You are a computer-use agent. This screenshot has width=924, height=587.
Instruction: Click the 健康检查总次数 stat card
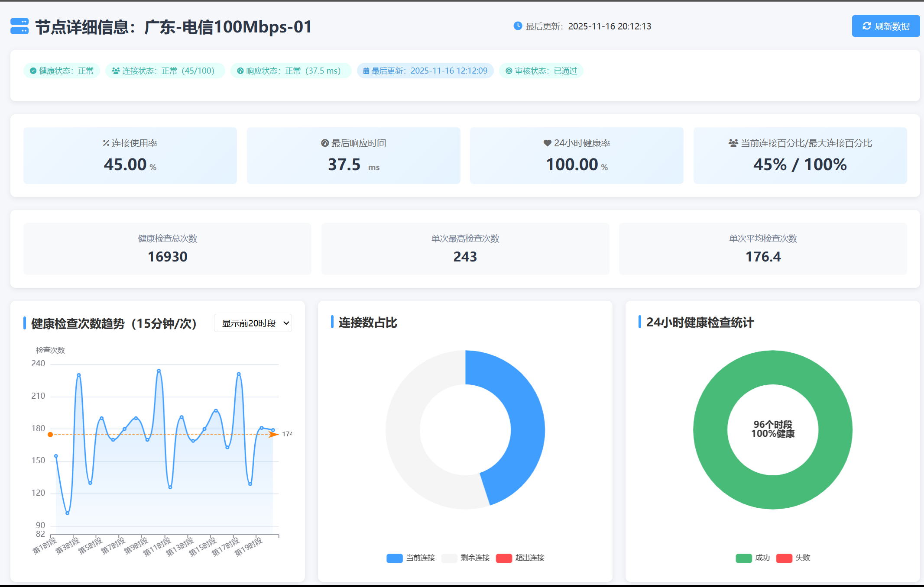(x=167, y=249)
